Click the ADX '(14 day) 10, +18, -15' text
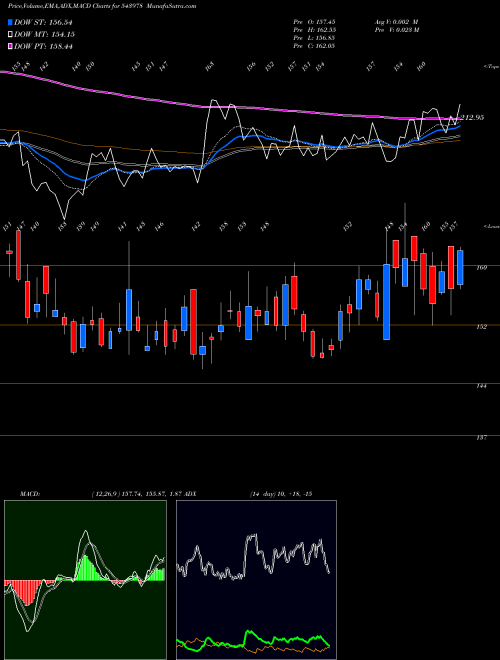500x660 pixels. (281, 494)
